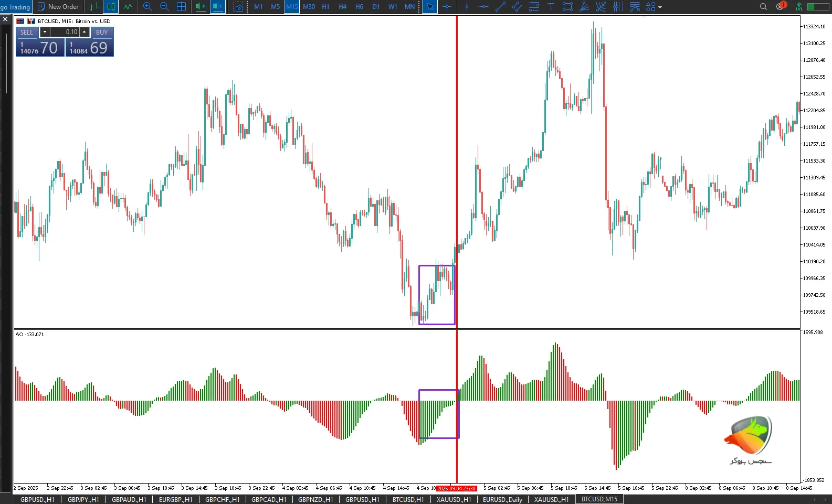Screen dimensions: 832x504
Task: Click BUY in one-click trading panel
Action: click(102, 33)
